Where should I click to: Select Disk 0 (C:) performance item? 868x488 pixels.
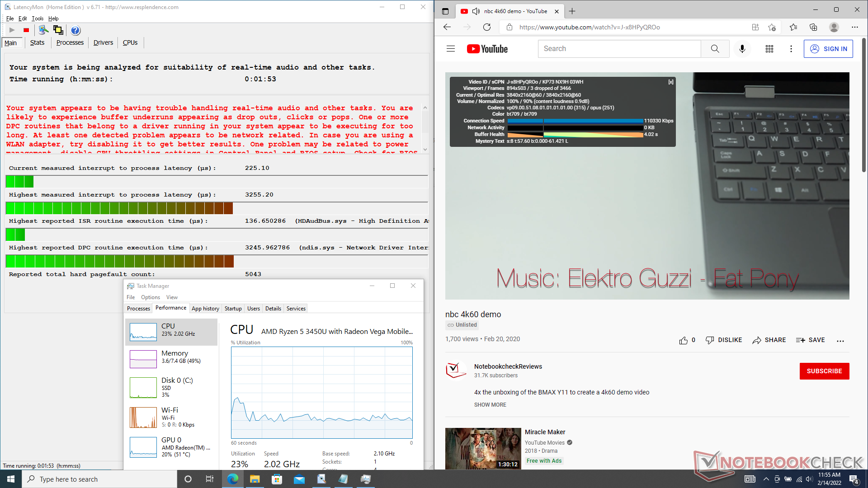coord(171,387)
